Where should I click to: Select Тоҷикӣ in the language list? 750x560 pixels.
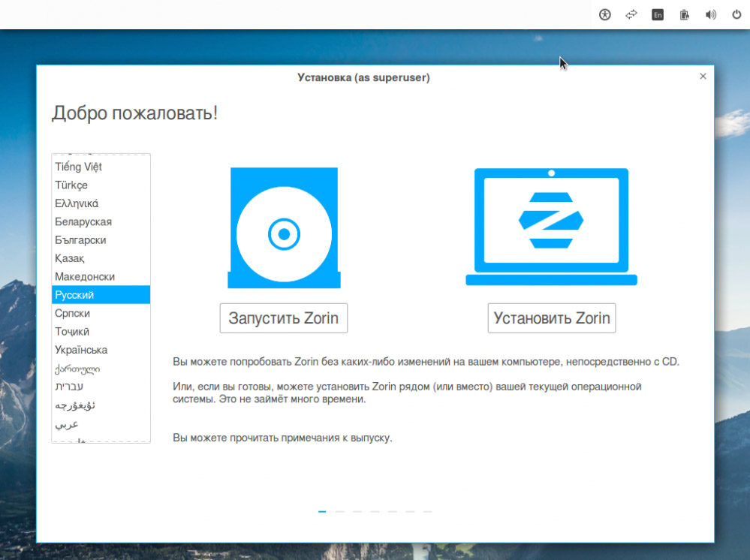pyautogui.click(x=101, y=331)
